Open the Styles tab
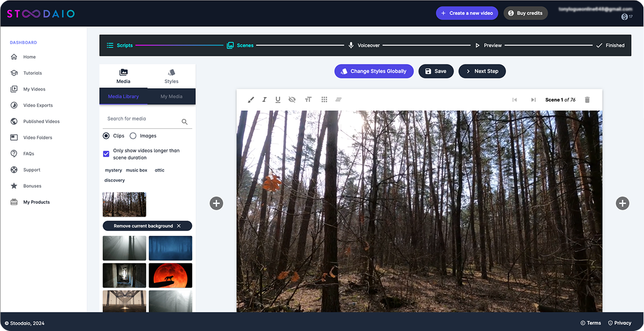Screen dimensions: 644x331 [x=171, y=76]
